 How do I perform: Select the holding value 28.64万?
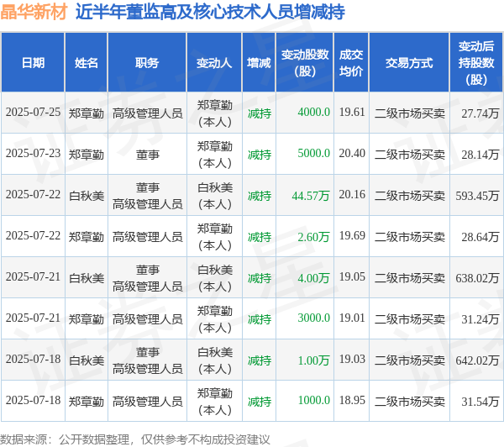coord(480,237)
